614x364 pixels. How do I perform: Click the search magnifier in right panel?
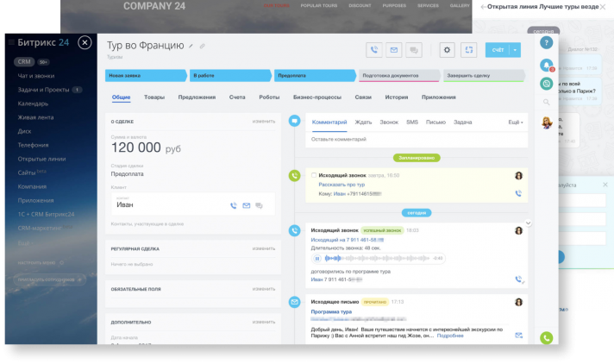(546, 103)
